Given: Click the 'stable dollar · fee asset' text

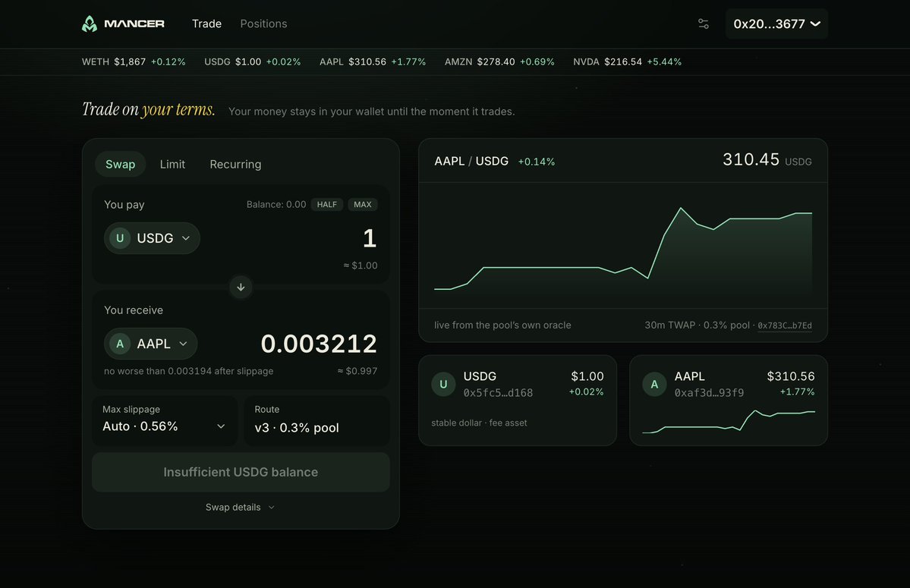Looking at the screenshot, I should point(479,423).
